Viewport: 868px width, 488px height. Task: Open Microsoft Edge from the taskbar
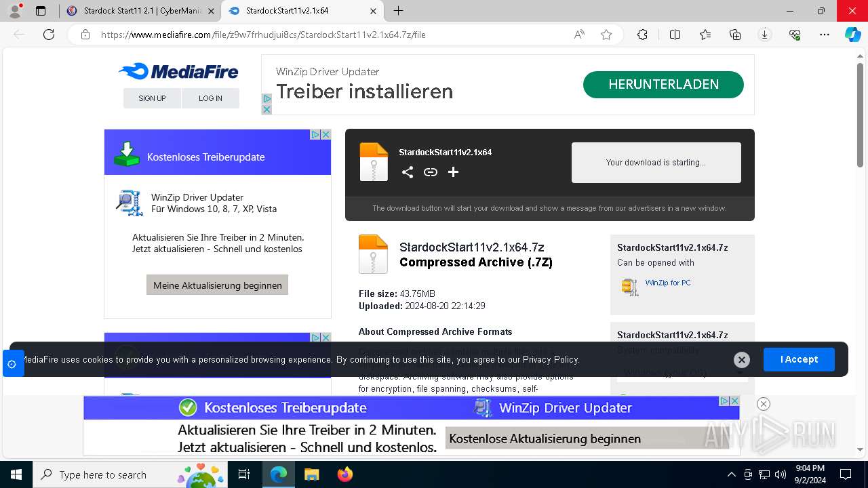(x=279, y=474)
